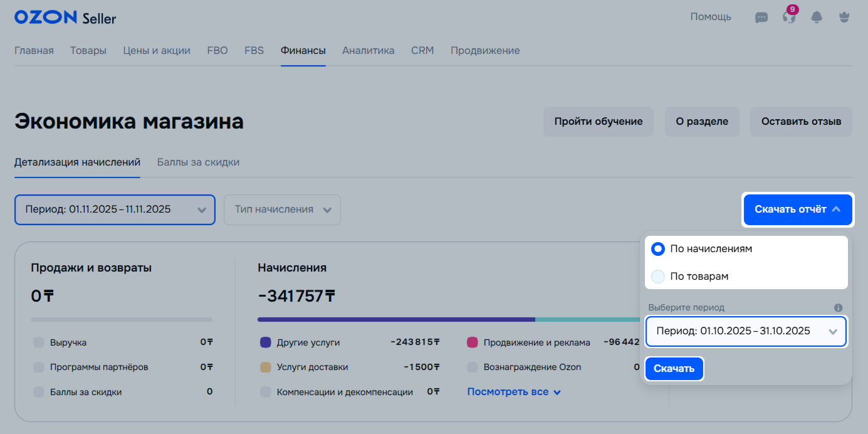868x434 pixels.
Task: Open the Цены и акции section
Action: (157, 51)
